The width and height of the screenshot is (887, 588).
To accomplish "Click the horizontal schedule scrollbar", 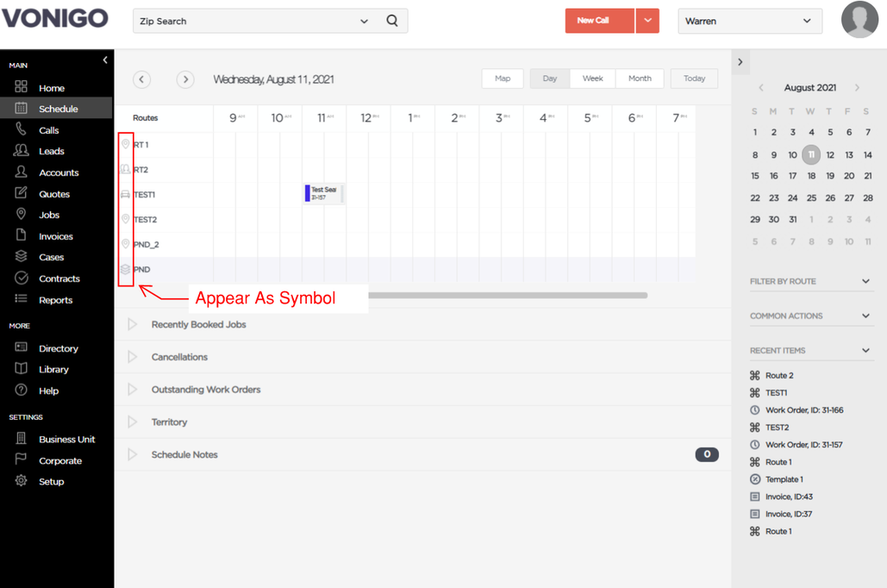I will 508,296.
